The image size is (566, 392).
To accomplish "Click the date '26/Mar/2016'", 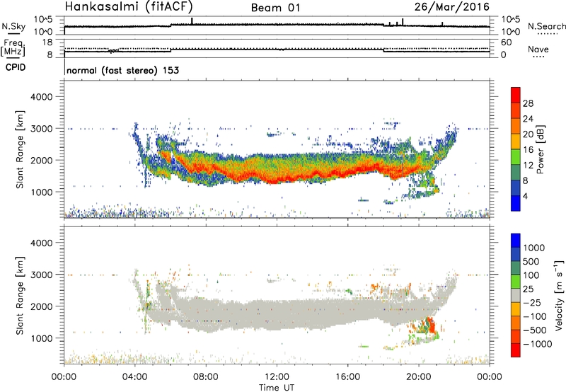I will pos(451,6).
